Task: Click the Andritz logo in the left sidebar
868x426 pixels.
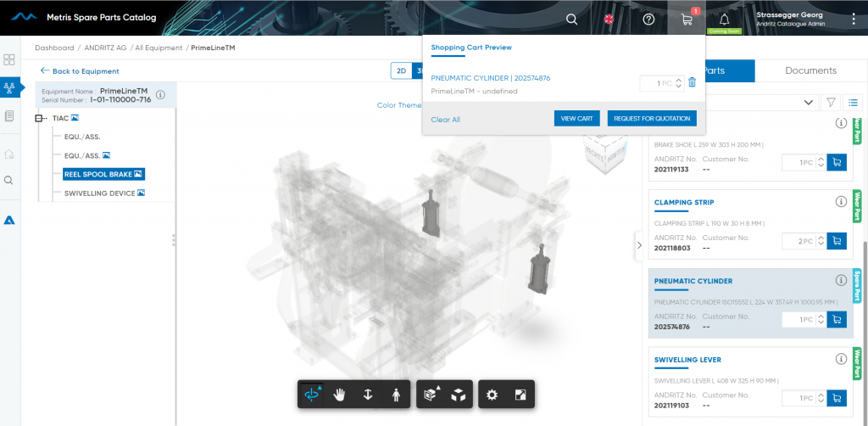Action: (9, 220)
